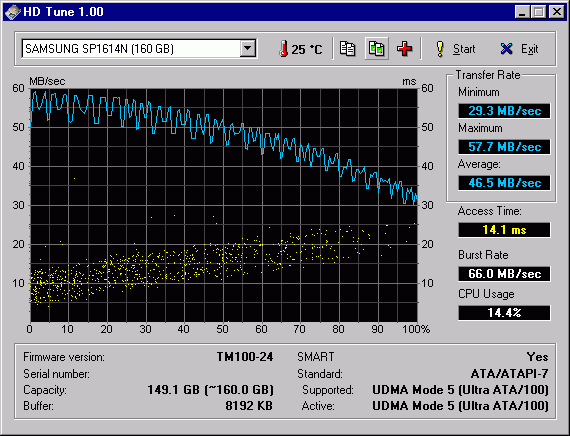Click the average 46.5 MB/sec value

[x=504, y=183]
